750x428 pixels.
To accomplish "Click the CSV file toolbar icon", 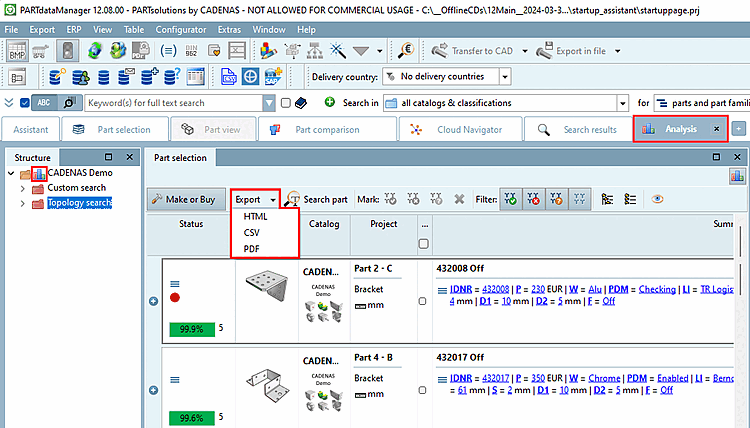I will (229, 77).
